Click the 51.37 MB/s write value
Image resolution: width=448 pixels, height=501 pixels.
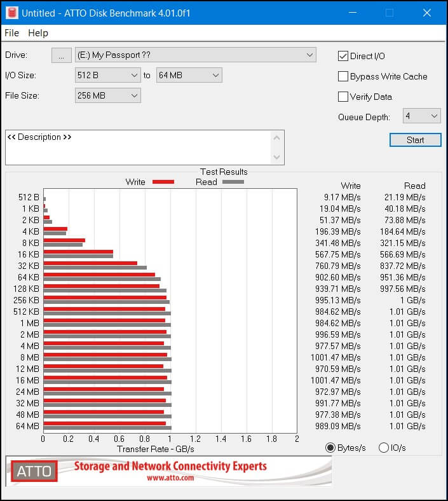(340, 220)
